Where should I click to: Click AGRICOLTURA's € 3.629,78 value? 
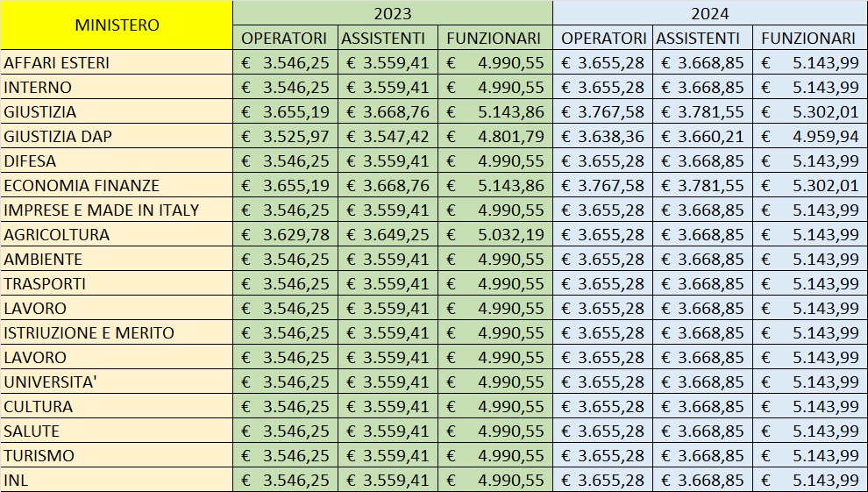coord(285,234)
